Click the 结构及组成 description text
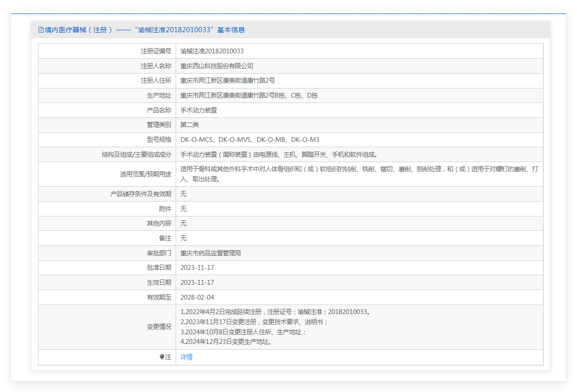This screenshot has height=392, width=577. tap(279, 154)
